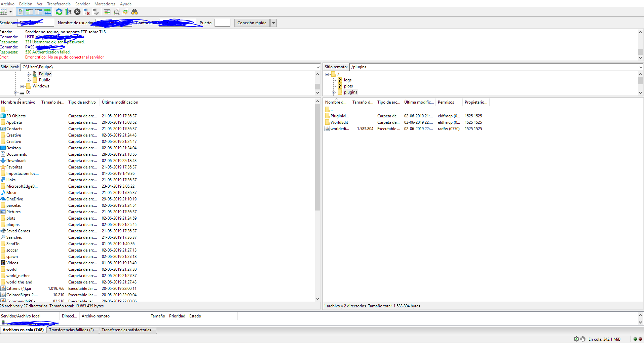Click the Conexión rápida button

pyautogui.click(x=252, y=23)
